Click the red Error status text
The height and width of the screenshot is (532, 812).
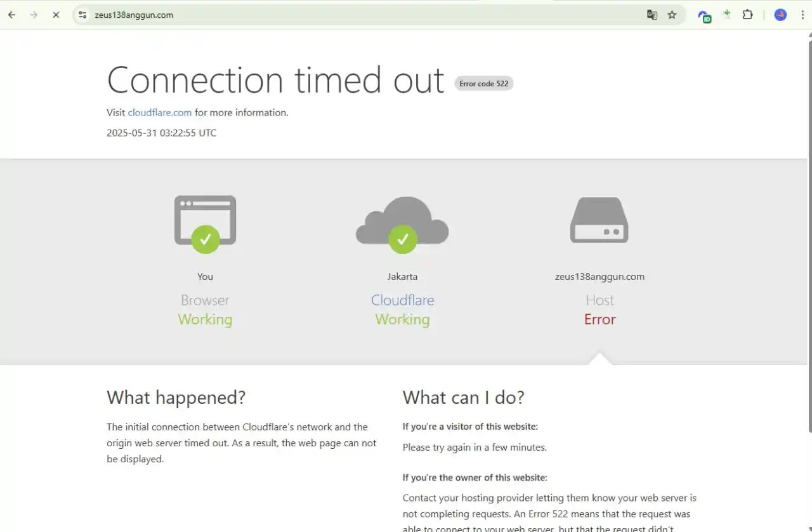pos(600,319)
